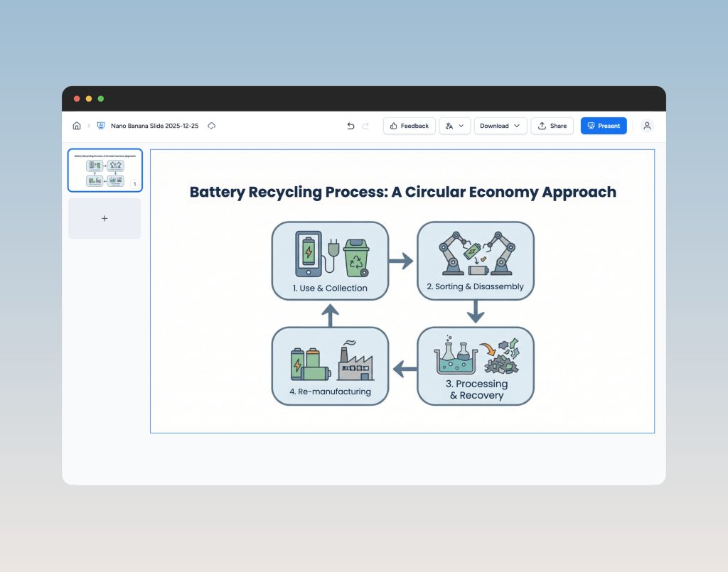Click the presentation file icon beside title
The width and height of the screenshot is (728, 572).
click(101, 126)
